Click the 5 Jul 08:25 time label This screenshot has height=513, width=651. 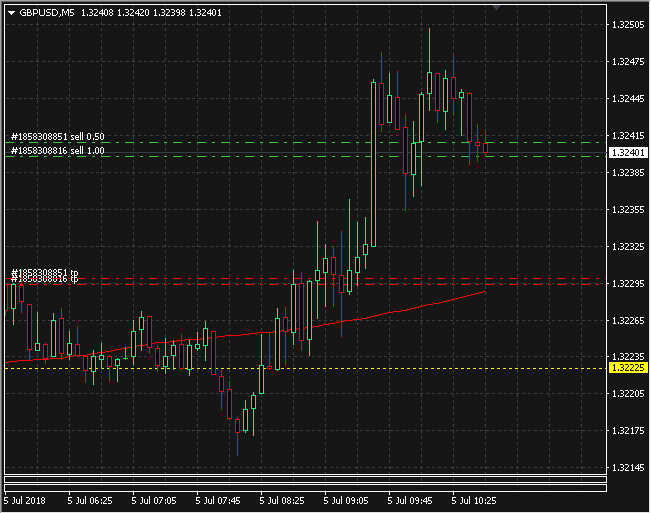point(284,499)
